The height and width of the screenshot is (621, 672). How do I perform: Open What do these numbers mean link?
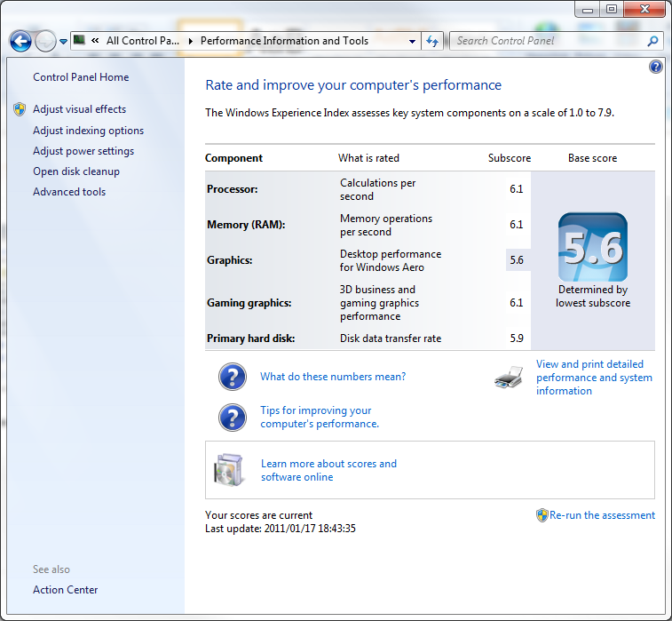pos(333,377)
